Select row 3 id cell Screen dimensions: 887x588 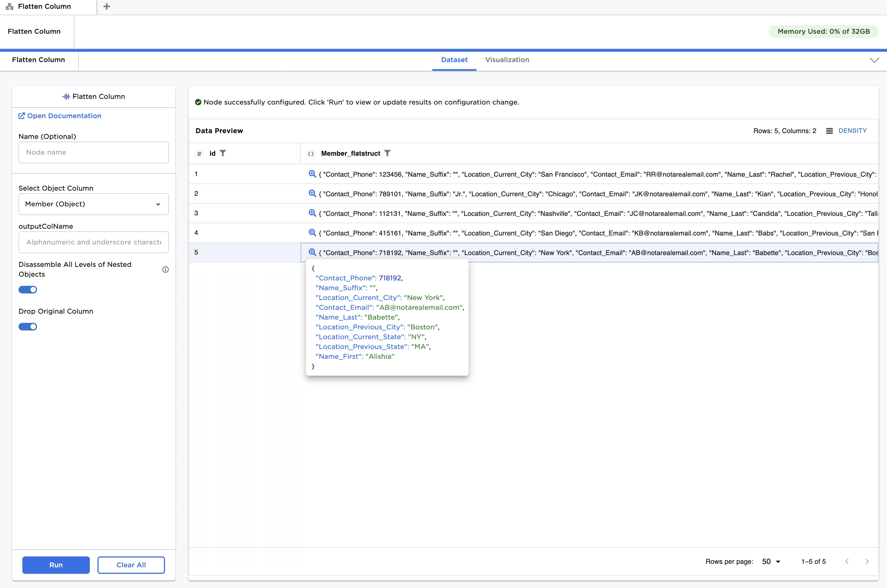point(244,213)
